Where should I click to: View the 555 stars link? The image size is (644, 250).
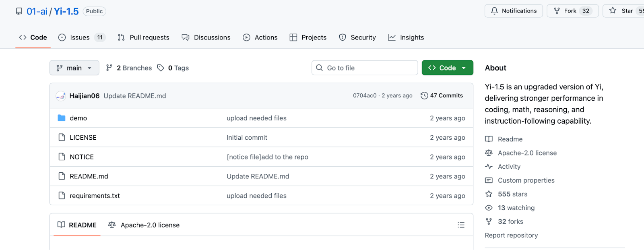pos(512,194)
